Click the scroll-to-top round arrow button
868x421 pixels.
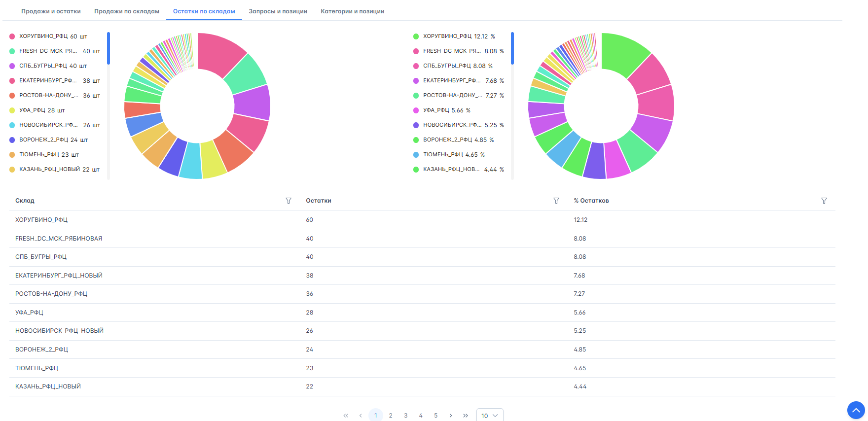pyautogui.click(x=856, y=410)
